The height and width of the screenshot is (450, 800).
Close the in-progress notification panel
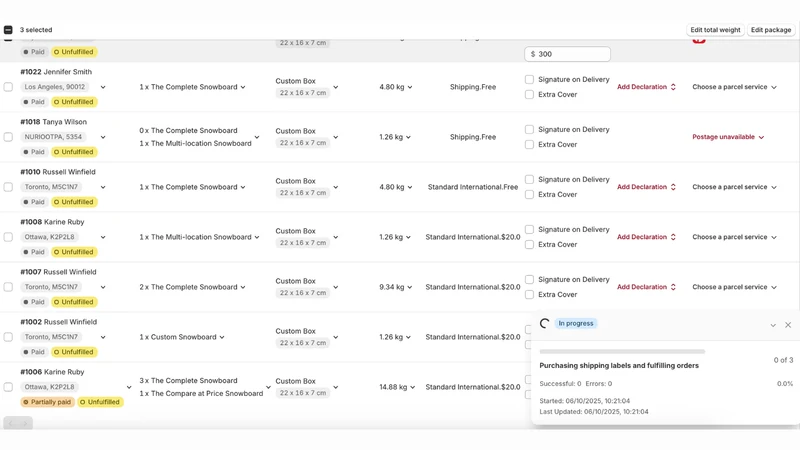click(788, 325)
